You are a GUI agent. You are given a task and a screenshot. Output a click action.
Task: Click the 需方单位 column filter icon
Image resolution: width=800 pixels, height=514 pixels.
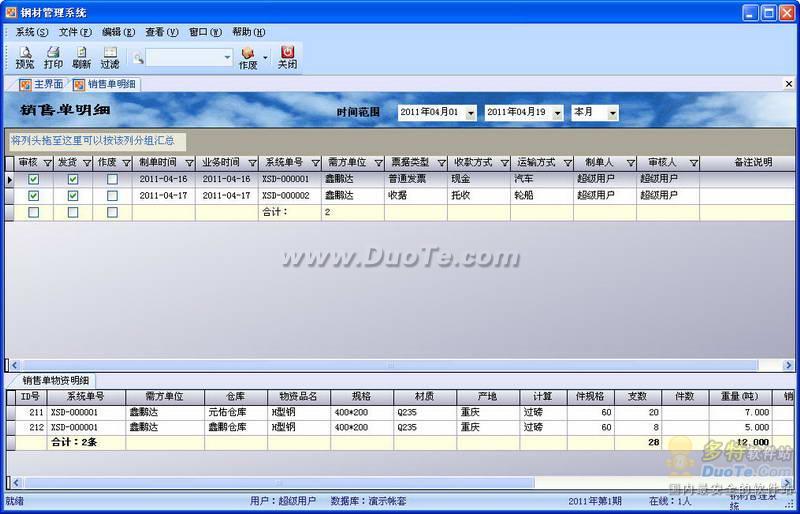click(x=378, y=163)
